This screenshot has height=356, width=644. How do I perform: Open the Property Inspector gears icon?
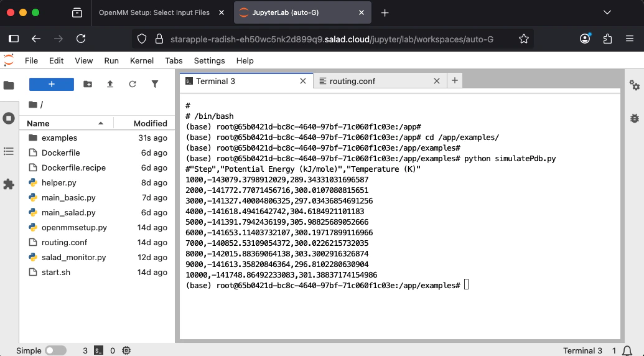[x=634, y=85]
